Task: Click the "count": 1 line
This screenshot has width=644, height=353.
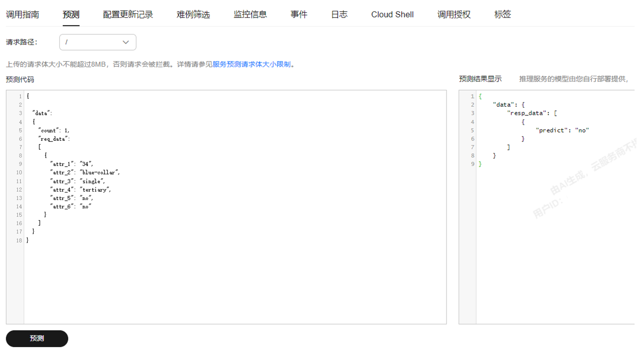Action: 54,130
